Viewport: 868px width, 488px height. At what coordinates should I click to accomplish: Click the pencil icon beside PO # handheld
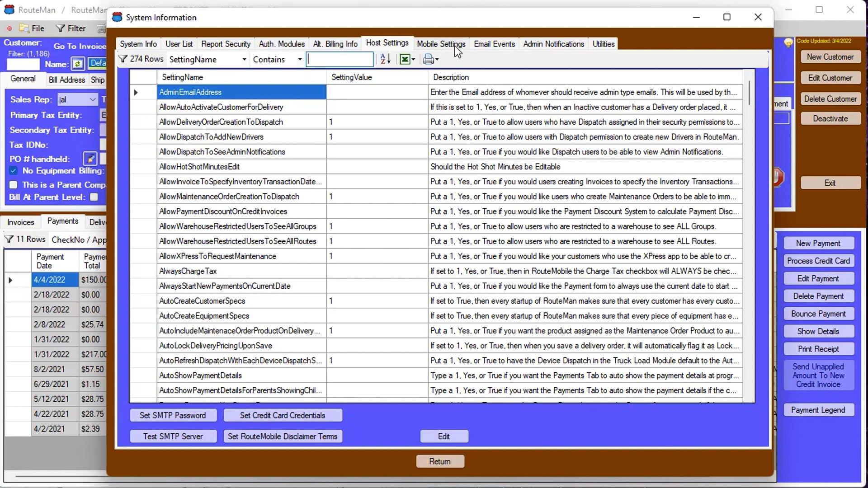point(90,159)
